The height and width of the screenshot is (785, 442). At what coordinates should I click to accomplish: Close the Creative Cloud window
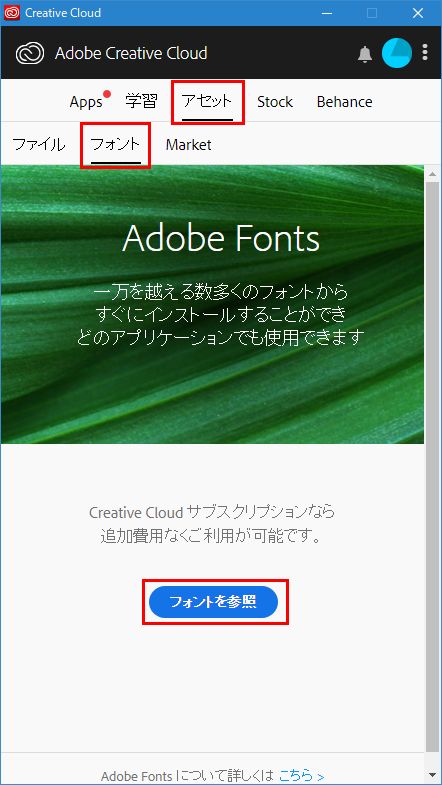418,13
